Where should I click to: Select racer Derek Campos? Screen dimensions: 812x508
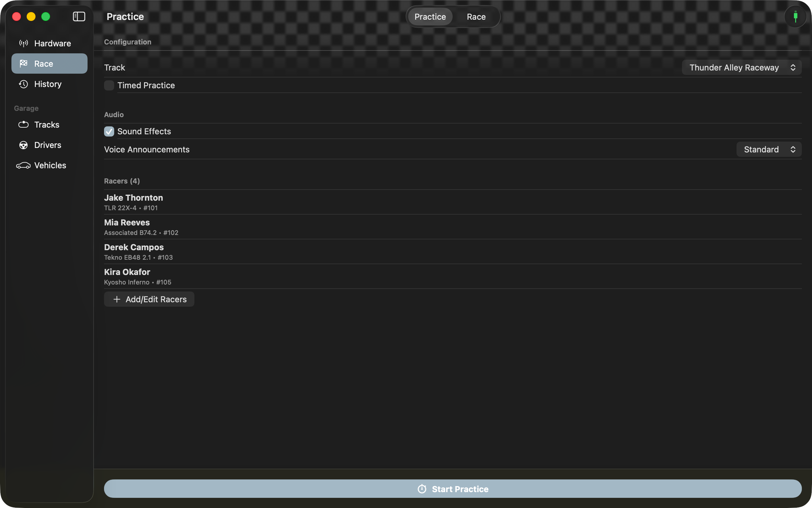tap(453, 252)
